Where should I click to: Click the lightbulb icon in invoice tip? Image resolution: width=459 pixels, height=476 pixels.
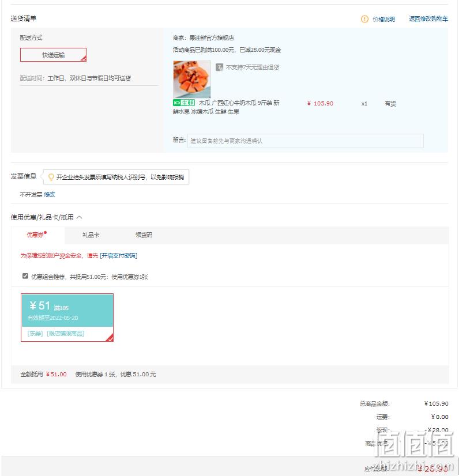(x=51, y=177)
